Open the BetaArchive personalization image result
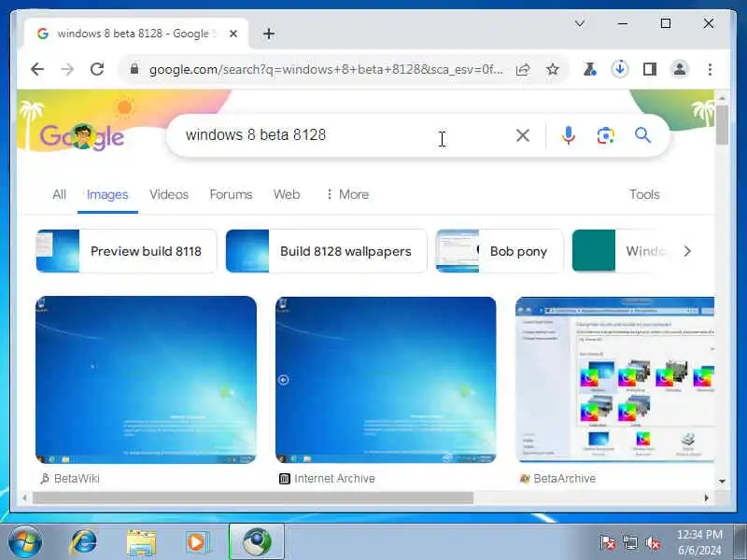This screenshot has height=560, width=747. (x=614, y=380)
